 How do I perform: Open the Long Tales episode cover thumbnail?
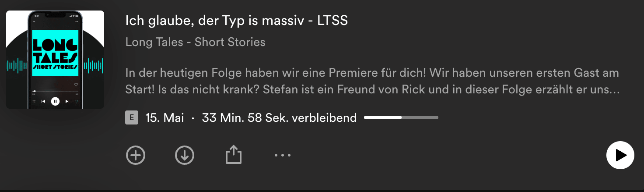(x=55, y=60)
